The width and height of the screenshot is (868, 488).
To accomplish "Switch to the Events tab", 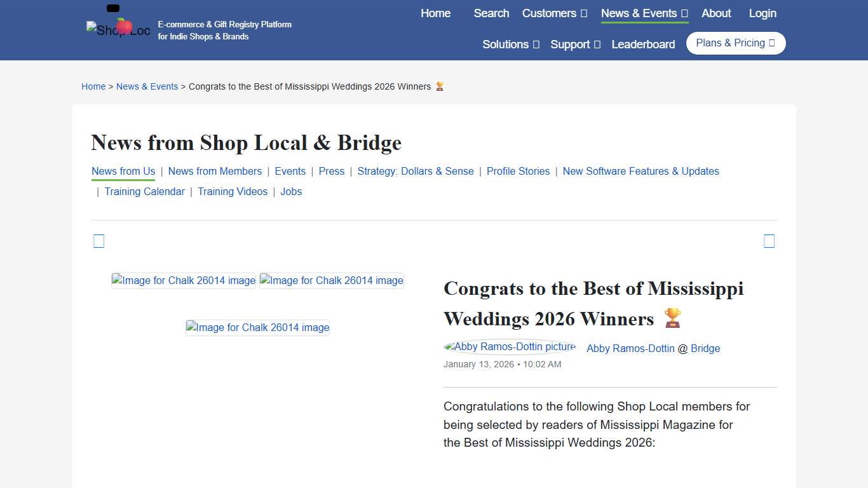I will pyautogui.click(x=290, y=171).
